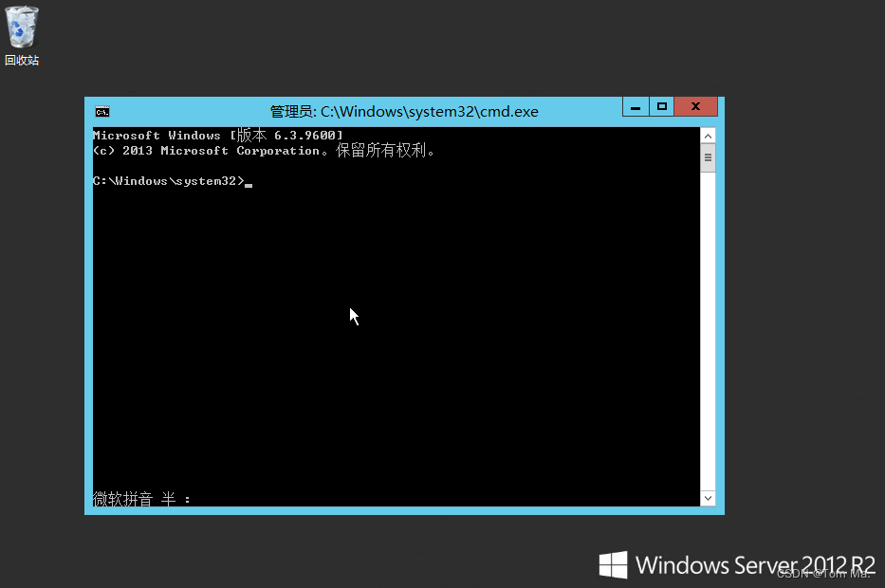Click the scrollbar up arrow

[x=708, y=135]
